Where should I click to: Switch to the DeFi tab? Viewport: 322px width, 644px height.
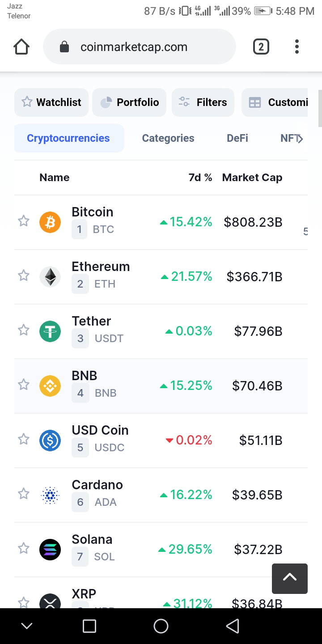(237, 138)
